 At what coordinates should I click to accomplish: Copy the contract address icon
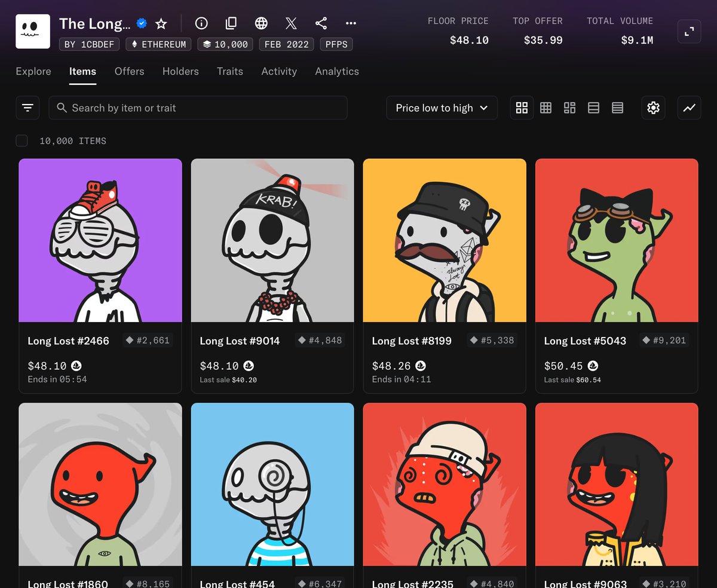point(231,23)
